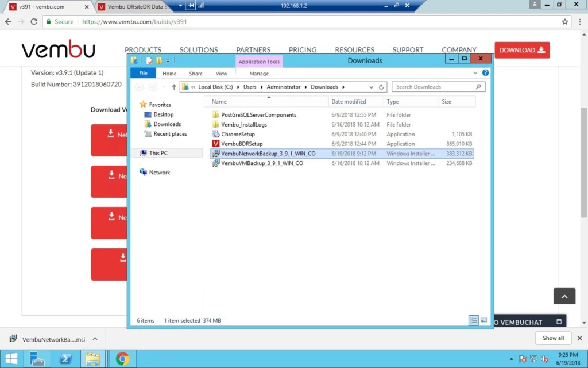
Task: Open address bar previous locations dropdown
Action: click(x=371, y=87)
